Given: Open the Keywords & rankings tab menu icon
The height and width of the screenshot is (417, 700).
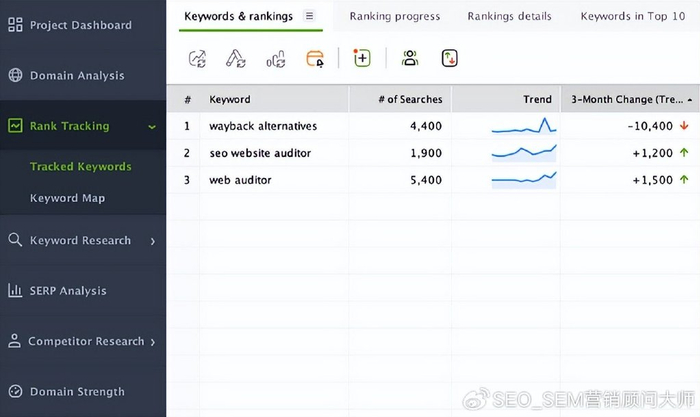Looking at the screenshot, I should tap(309, 16).
